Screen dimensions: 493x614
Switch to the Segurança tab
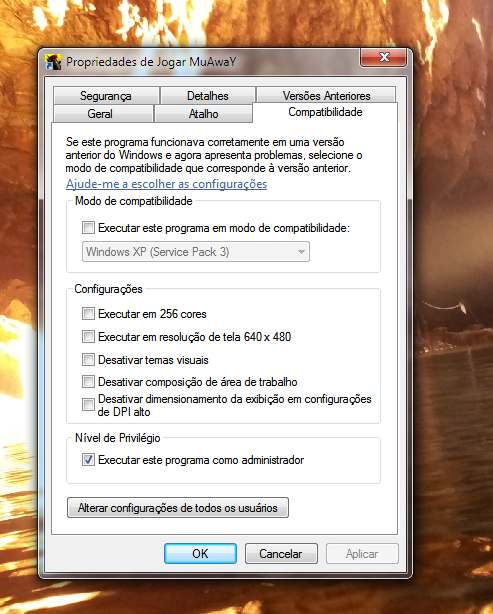106,96
